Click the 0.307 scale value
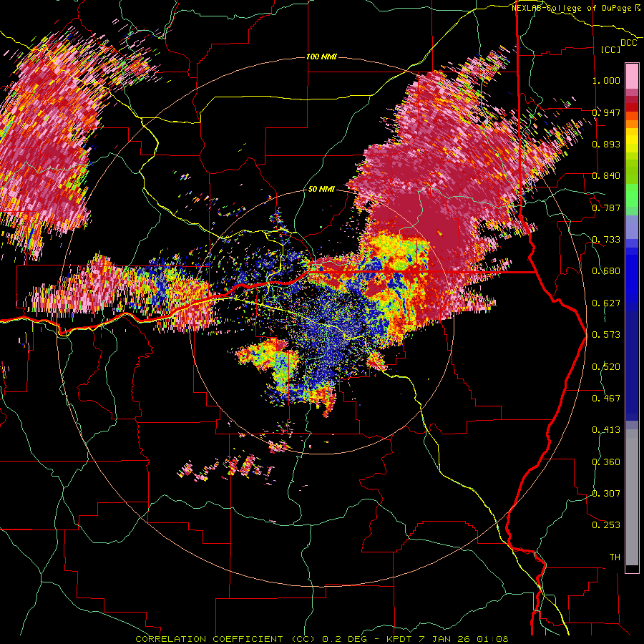 tap(606, 494)
